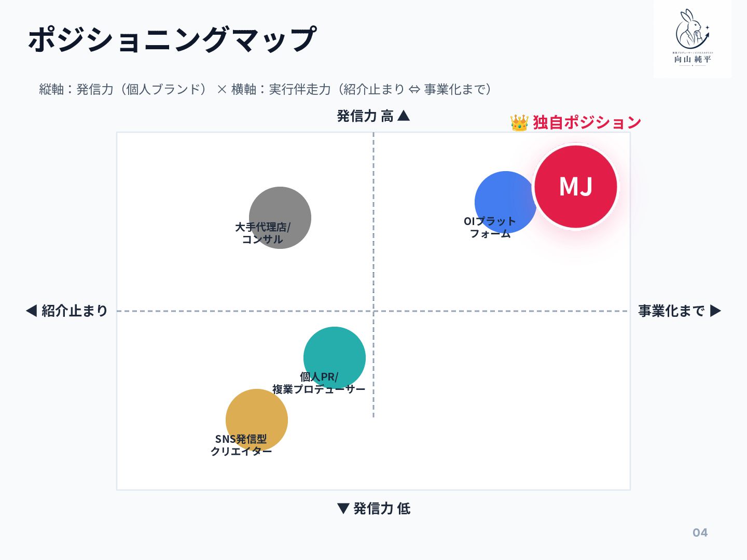Click the left triangle beside 紹介止まり
Viewport: 747px width, 560px height.
(32, 311)
